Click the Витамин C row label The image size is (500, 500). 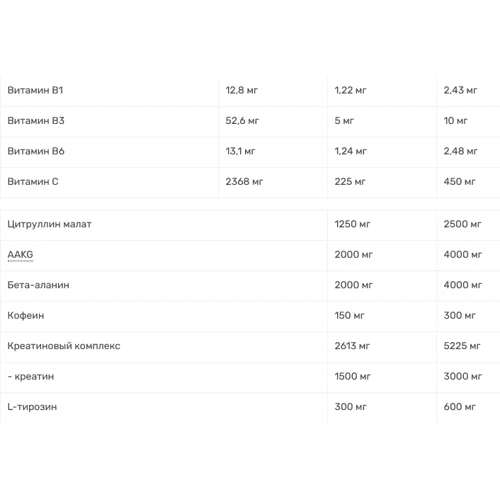(x=33, y=182)
